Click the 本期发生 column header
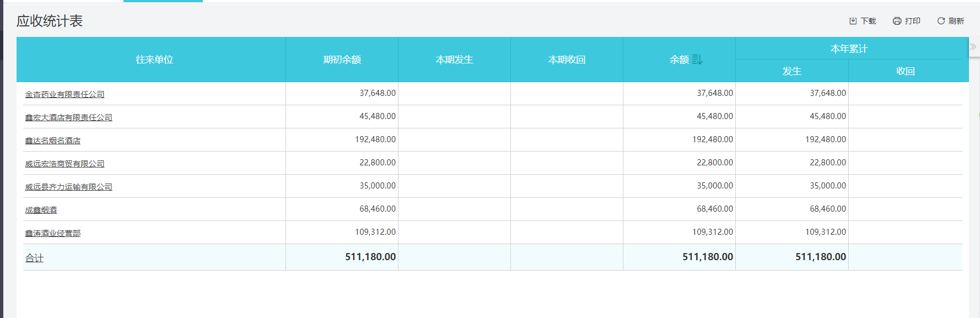980x318 pixels. (x=454, y=60)
